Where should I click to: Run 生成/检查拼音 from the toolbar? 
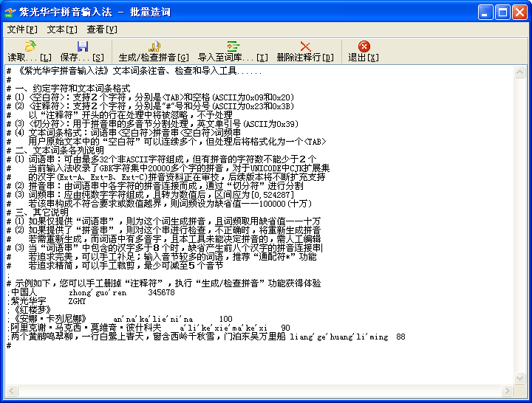point(154,46)
